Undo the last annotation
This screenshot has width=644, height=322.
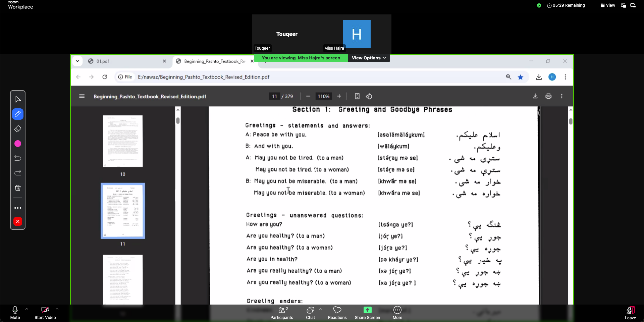[18, 158]
